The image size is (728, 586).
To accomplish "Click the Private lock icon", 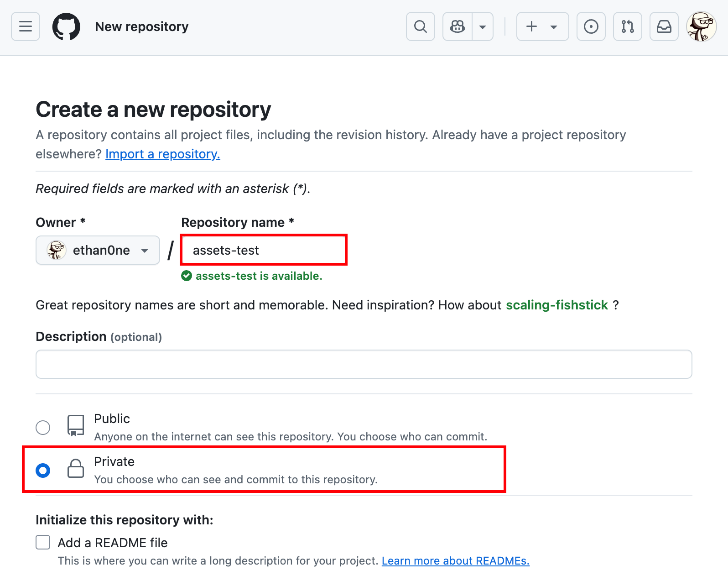I will [76, 469].
